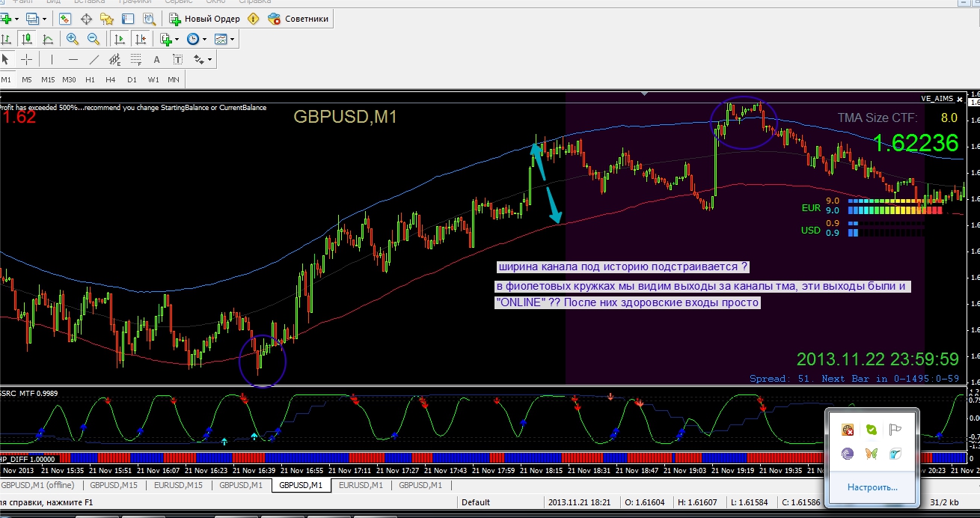Open the butterfly tray icon

(872, 454)
